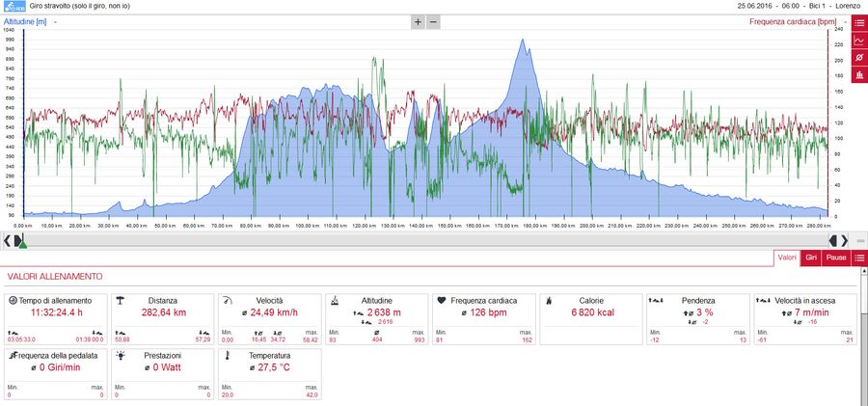Click the 42,0 max temperature value

click(312, 395)
